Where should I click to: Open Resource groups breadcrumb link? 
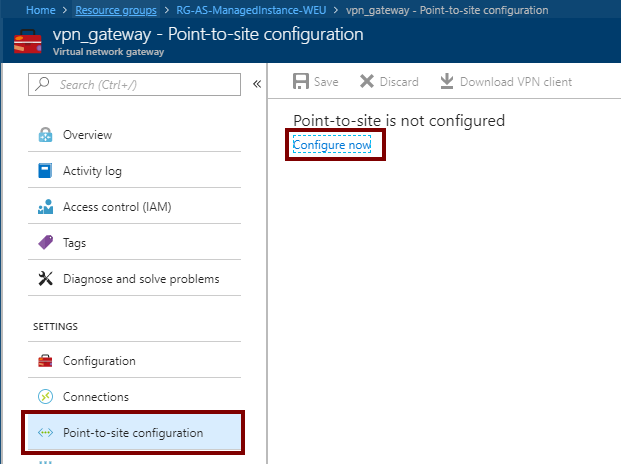point(116,10)
